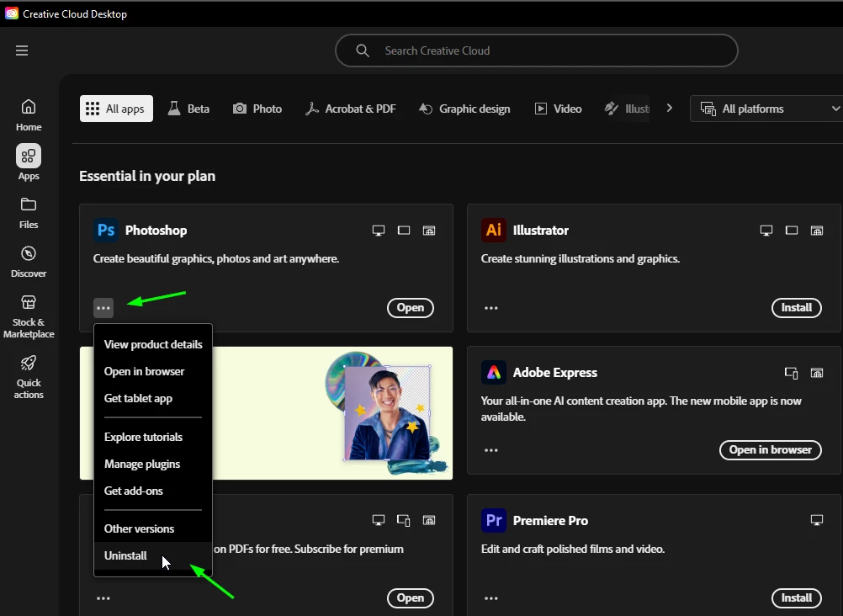
Task: Click the Adobe Express app icon
Action: click(494, 372)
